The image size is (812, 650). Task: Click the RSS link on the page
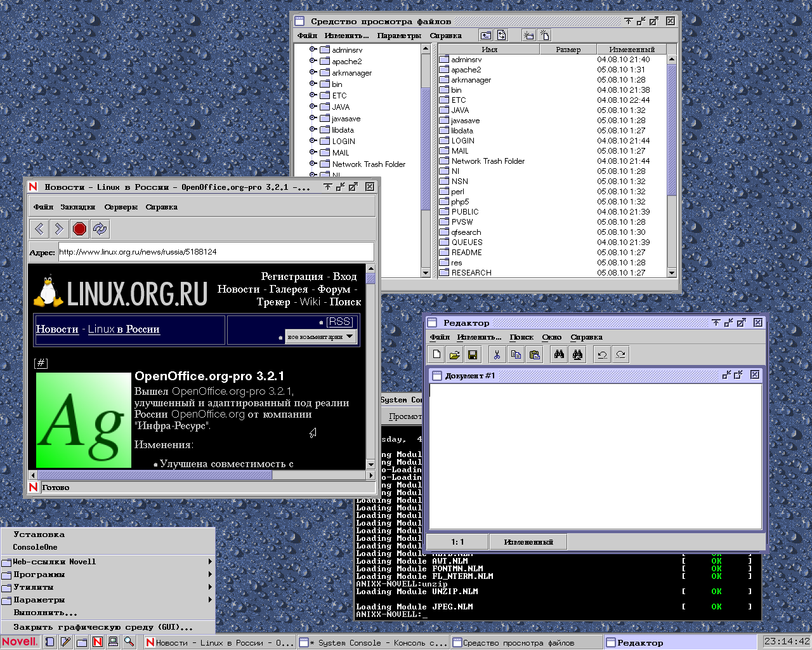[340, 322]
